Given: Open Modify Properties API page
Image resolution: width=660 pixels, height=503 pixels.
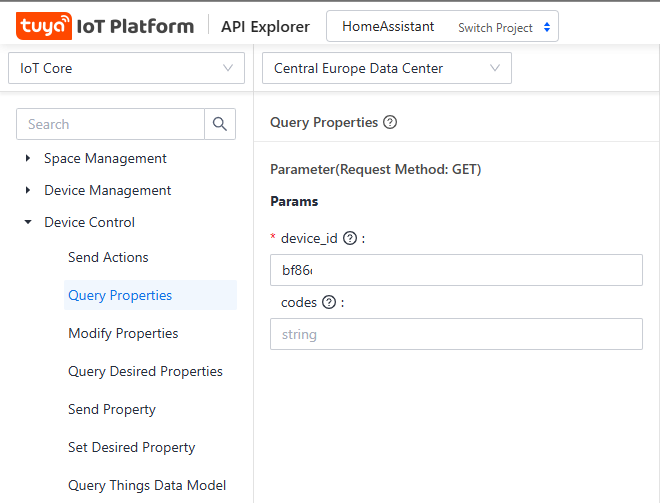Looking at the screenshot, I should pos(123,333).
